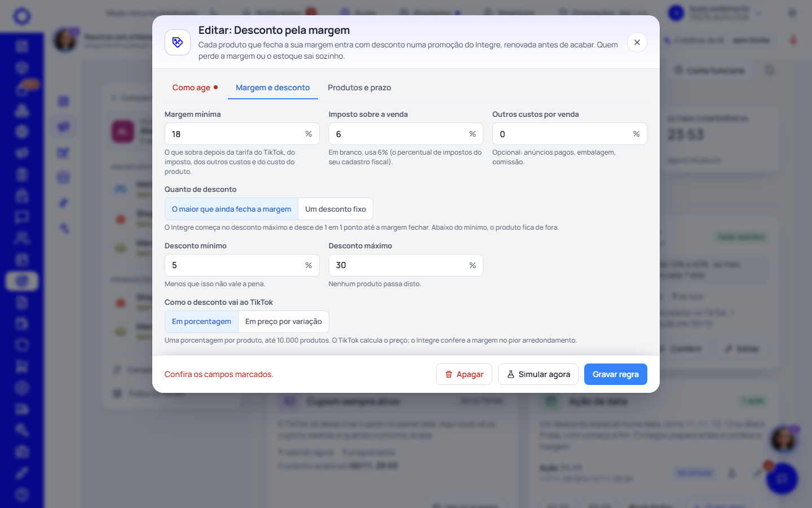Click the app logo in top-left corner

pyautogui.click(x=22, y=16)
